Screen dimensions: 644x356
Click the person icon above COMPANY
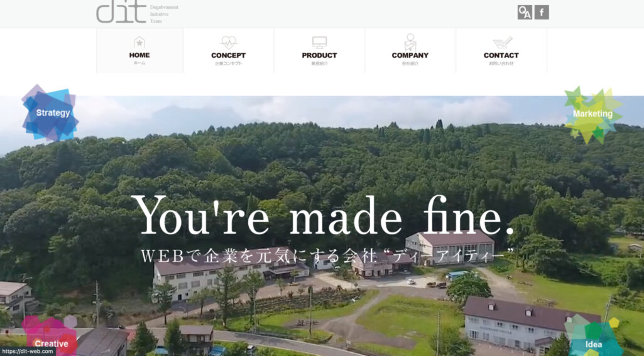pyautogui.click(x=410, y=42)
